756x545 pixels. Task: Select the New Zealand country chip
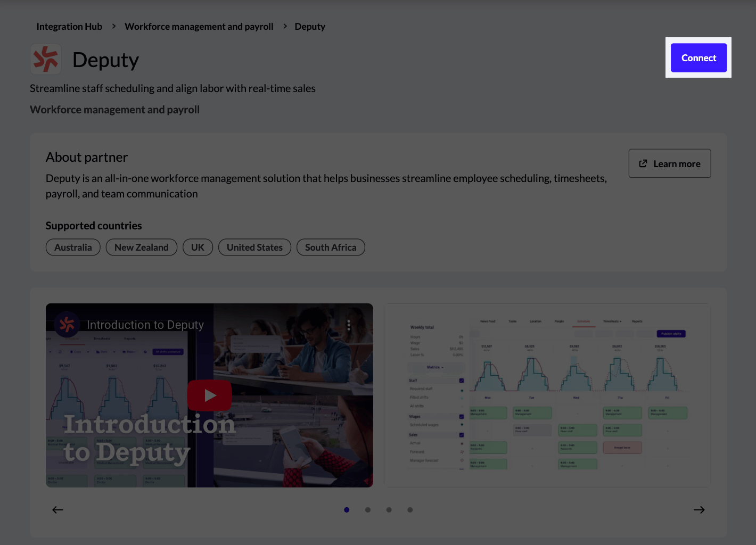click(x=142, y=247)
